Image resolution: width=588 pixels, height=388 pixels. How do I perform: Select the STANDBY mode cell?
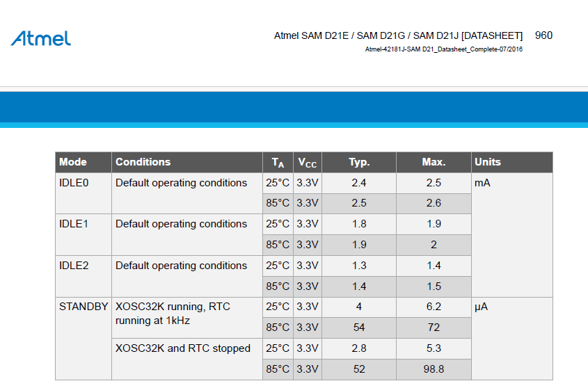click(x=84, y=307)
